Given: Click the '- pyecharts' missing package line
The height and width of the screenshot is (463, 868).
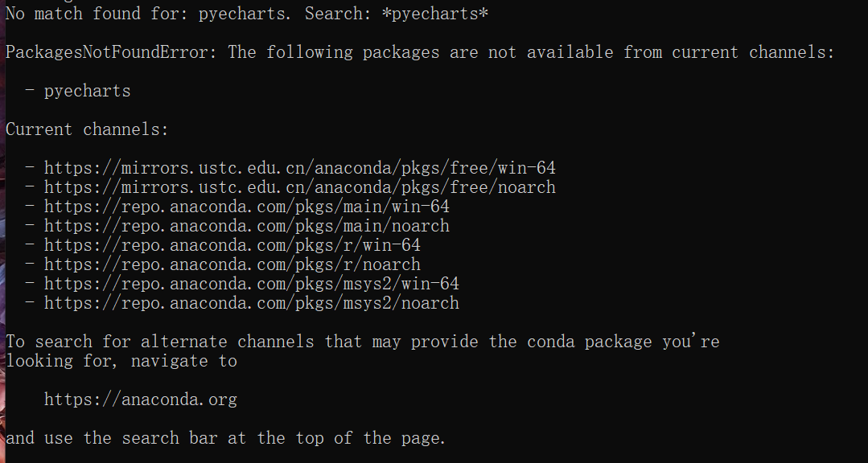Looking at the screenshot, I should point(77,91).
